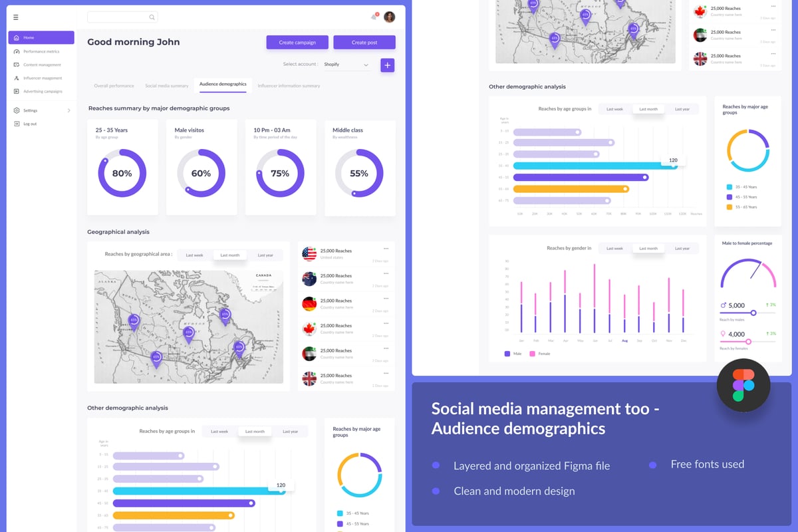Switch to Influencer information summary tab
The height and width of the screenshot is (532, 798).
(289, 86)
